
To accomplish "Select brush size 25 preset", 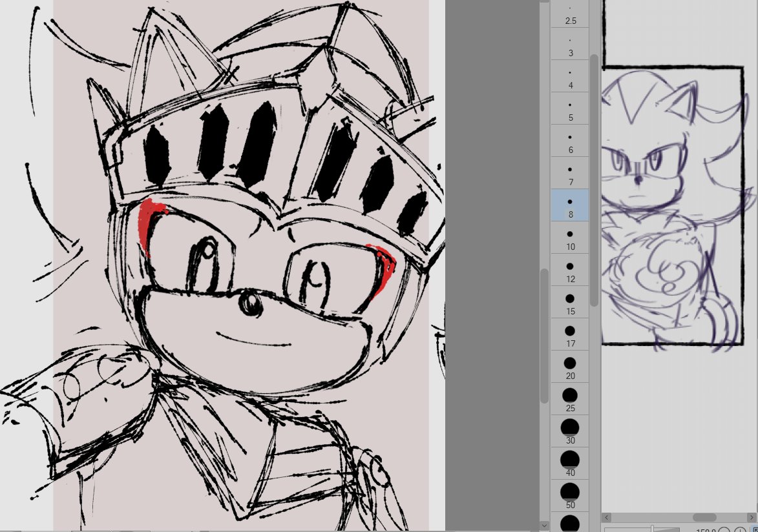I will point(570,399).
